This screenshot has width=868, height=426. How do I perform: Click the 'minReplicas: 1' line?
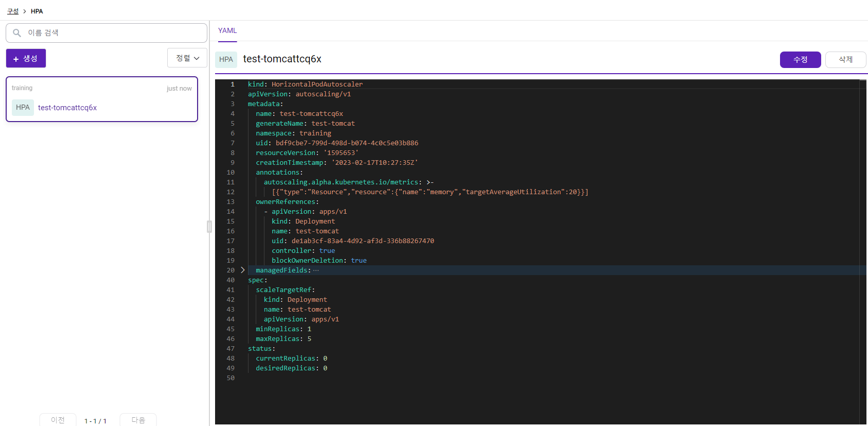284,329
